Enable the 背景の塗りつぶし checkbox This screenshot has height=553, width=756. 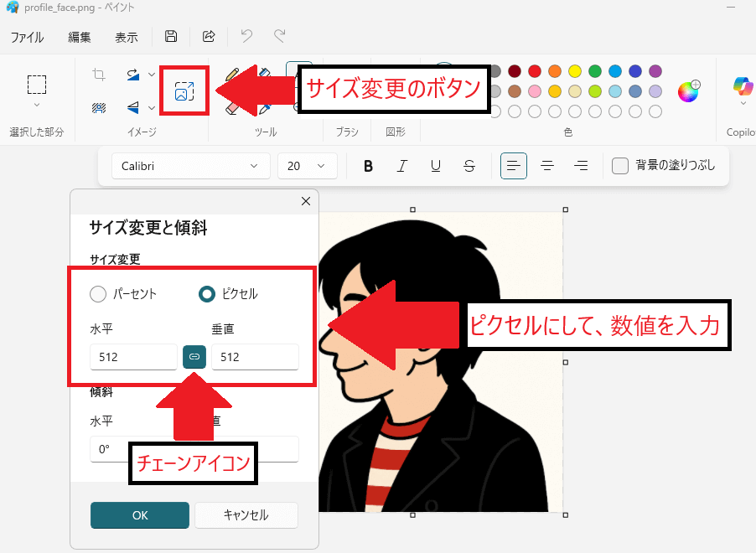[620, 166]
